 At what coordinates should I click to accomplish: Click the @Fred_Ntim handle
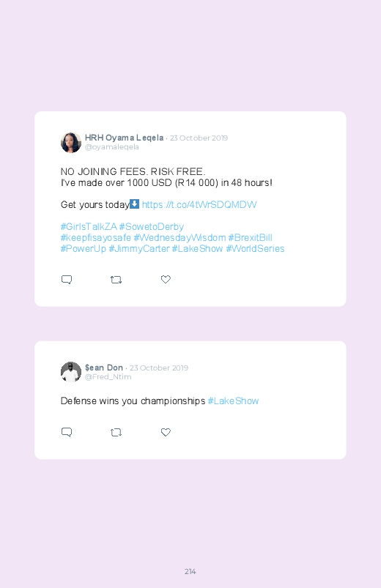point(108,376)
